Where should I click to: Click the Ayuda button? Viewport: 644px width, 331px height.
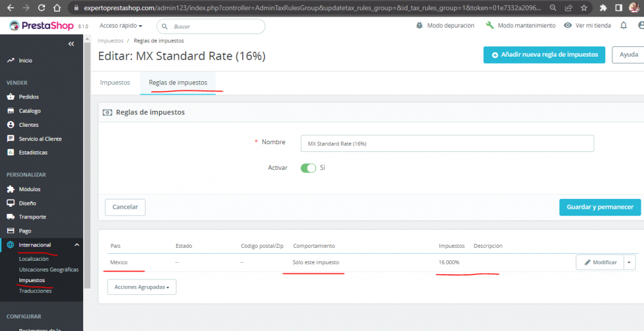tap(629, 55)
